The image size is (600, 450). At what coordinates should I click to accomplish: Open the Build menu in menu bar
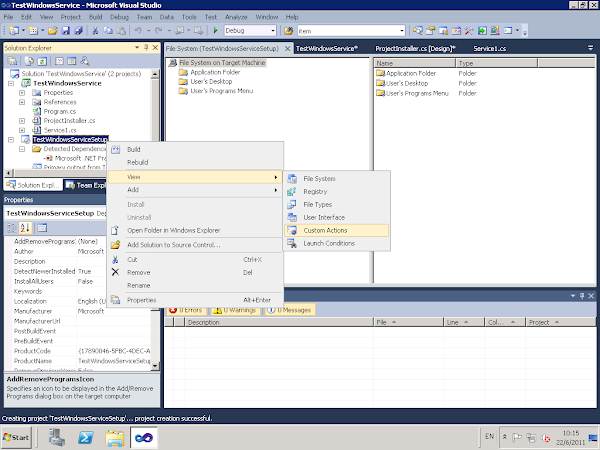(95, 17)
